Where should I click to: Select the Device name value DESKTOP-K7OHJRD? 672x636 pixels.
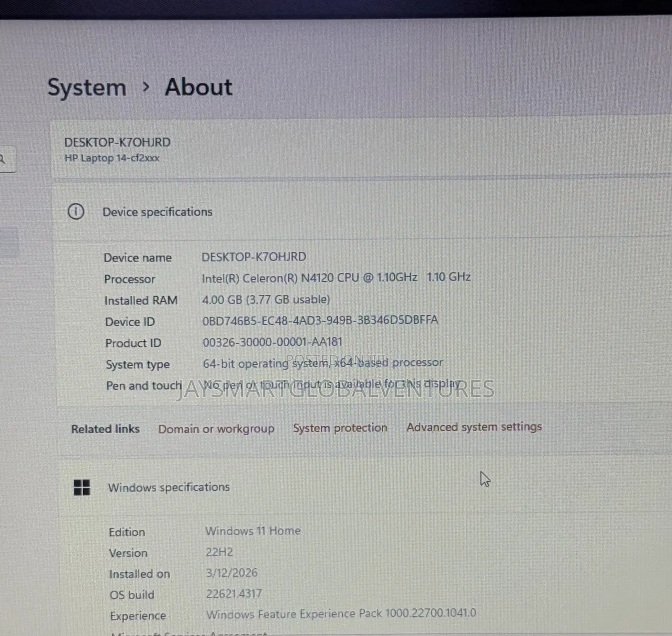(x=254, y=257)
